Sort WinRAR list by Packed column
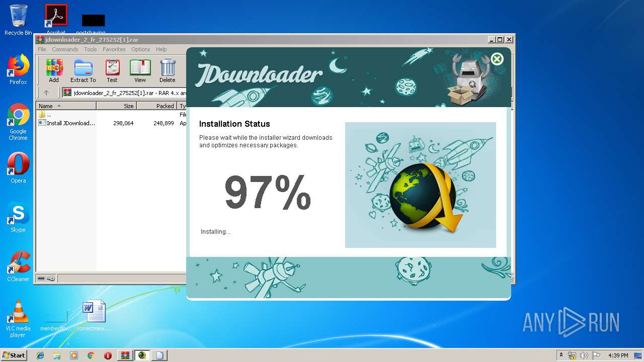 click(156, 106)
